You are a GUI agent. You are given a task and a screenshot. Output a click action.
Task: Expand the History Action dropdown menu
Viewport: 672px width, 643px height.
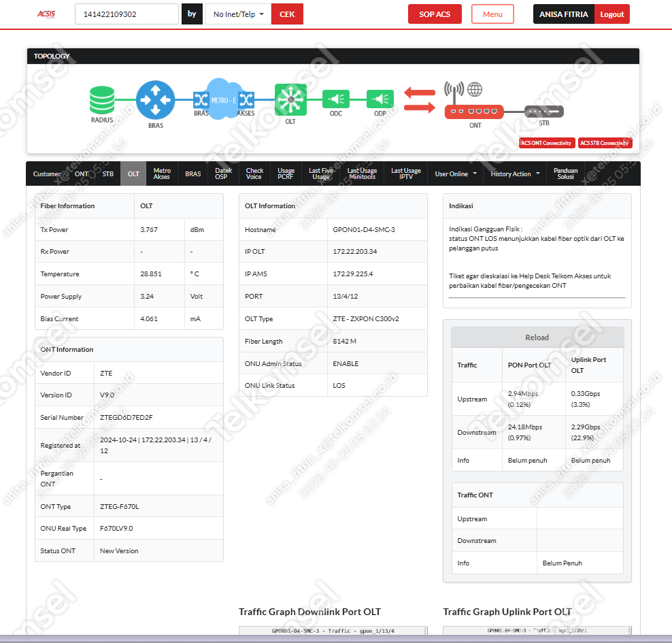[x=515, y=174]
